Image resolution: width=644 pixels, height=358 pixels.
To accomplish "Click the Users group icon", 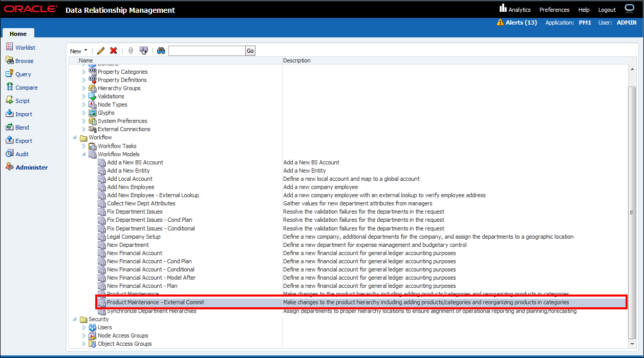I will pos(93,327).
